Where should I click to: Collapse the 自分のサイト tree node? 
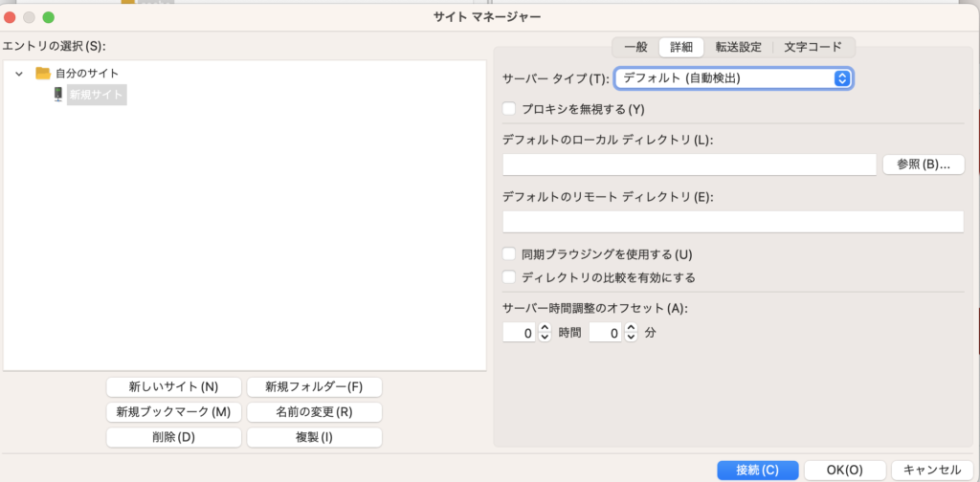(x=19, y=73)
